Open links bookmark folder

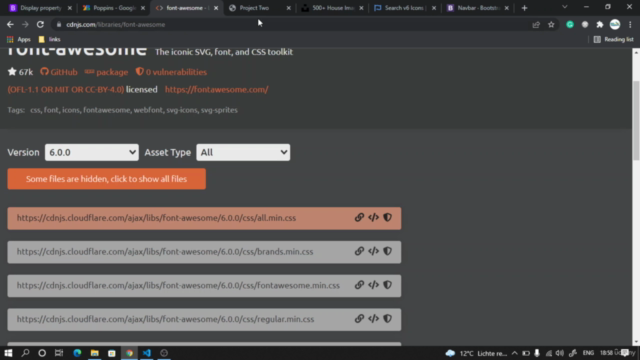(49, 39)
